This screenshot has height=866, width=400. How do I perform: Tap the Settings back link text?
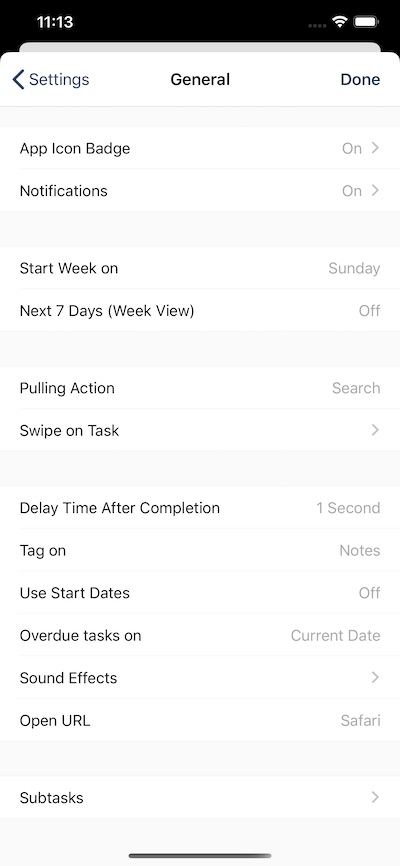59,80
